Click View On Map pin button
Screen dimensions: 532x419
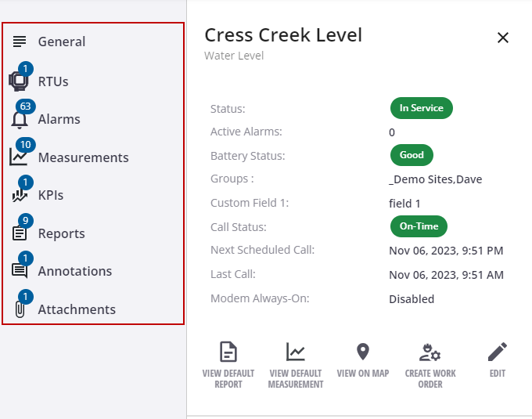click(363, 360)
